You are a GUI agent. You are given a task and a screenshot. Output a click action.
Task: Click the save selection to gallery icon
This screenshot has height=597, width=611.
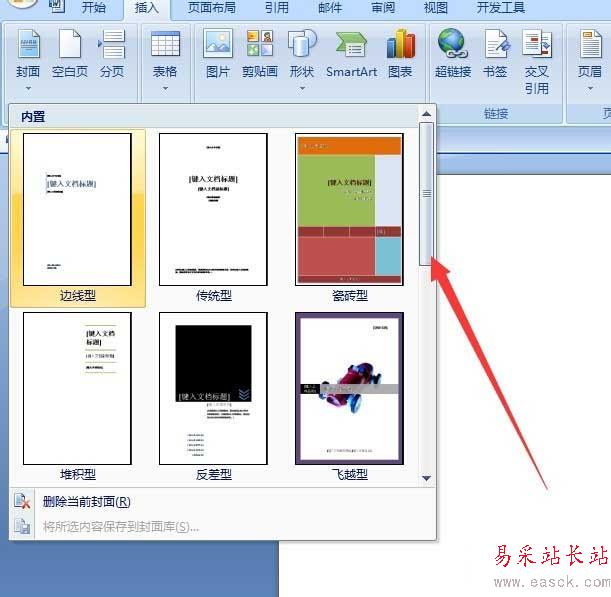[x=22, y=526]
